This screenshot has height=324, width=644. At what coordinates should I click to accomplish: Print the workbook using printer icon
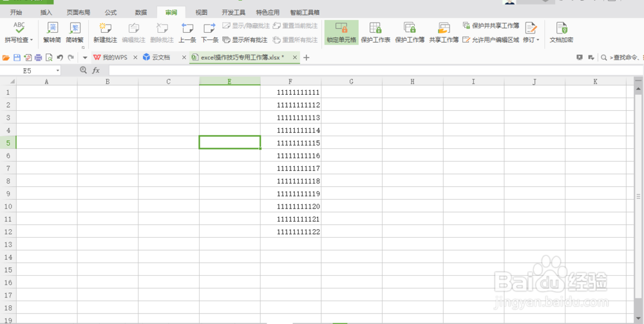pos(39,57)
